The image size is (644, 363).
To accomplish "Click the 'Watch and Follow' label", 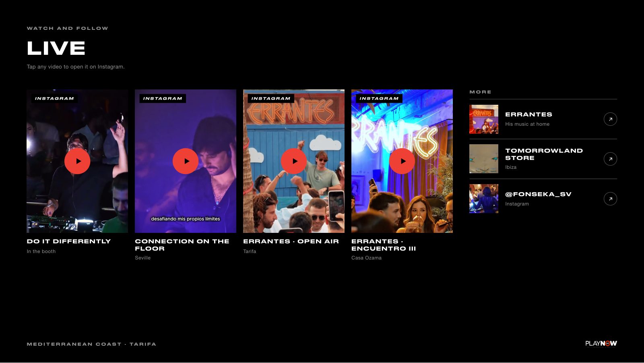I will [x=68, y=28].
